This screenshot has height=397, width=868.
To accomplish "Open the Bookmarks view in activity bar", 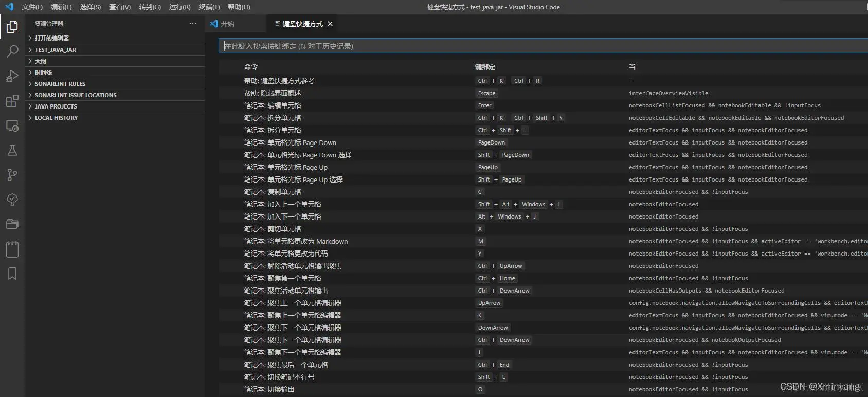I will tap(12, 274).
